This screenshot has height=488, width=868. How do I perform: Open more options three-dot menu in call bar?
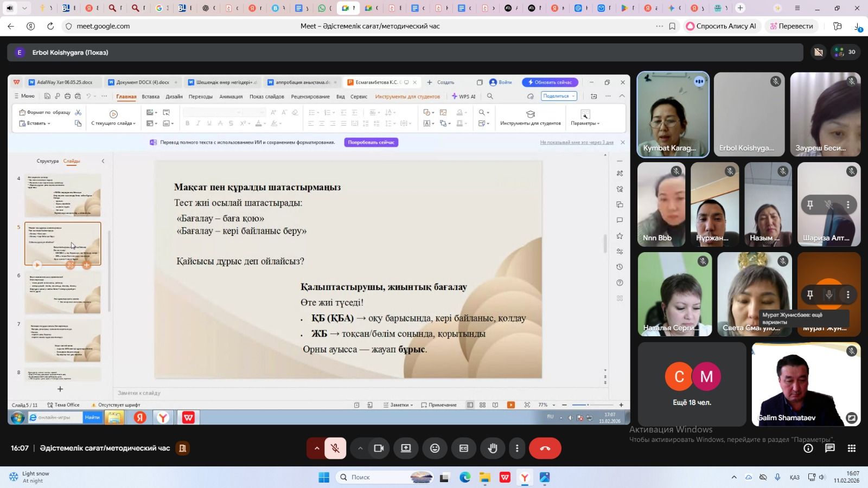(x=517, y=448)
